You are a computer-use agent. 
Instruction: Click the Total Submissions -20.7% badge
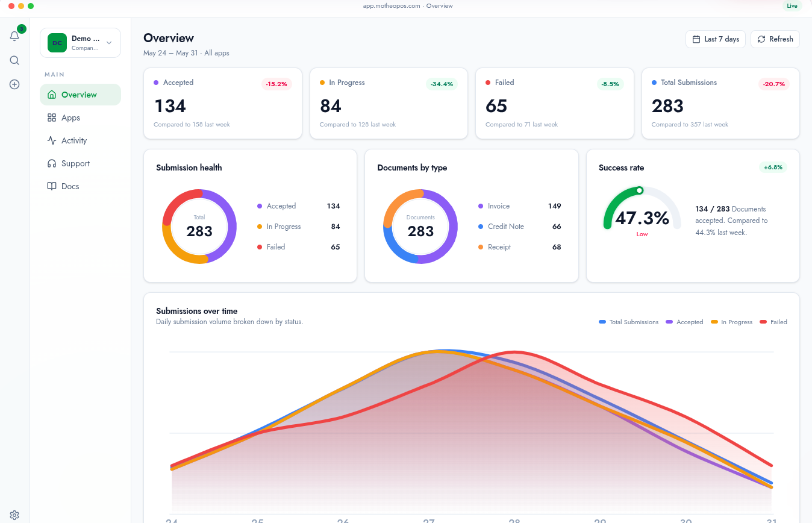click(774, 84)
